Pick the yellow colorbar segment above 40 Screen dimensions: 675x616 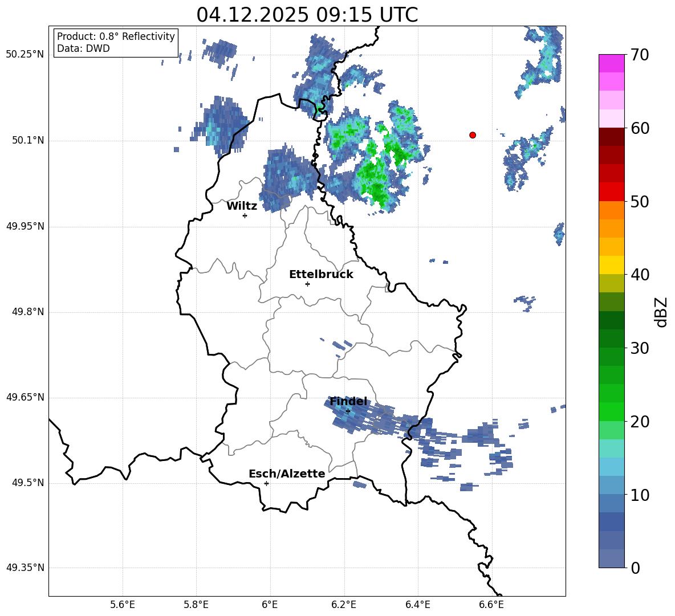click(x=612, y=265)
